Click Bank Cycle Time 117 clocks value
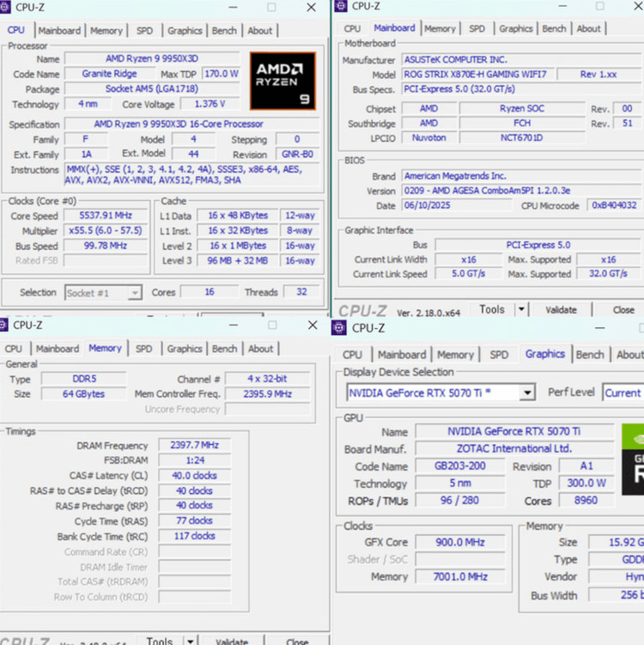The height and width of the screenshot is (645, 644). [195, 536]
